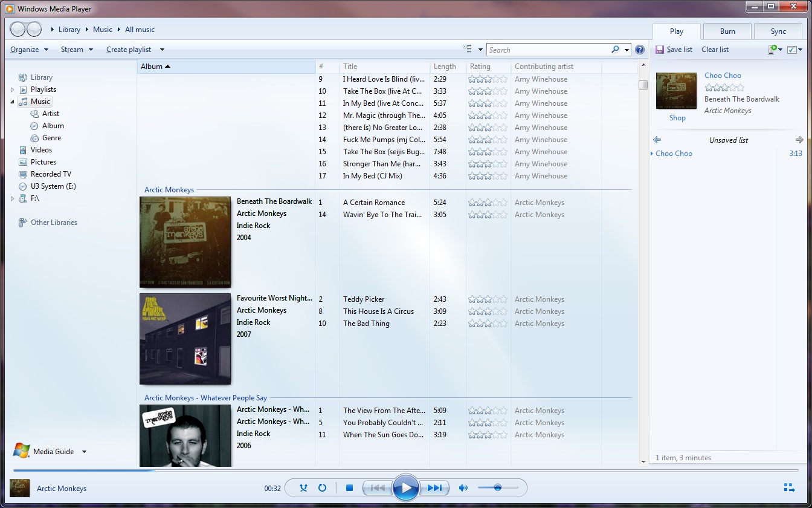
Task: Click Clear list
Action: click(x=715, y=50)
